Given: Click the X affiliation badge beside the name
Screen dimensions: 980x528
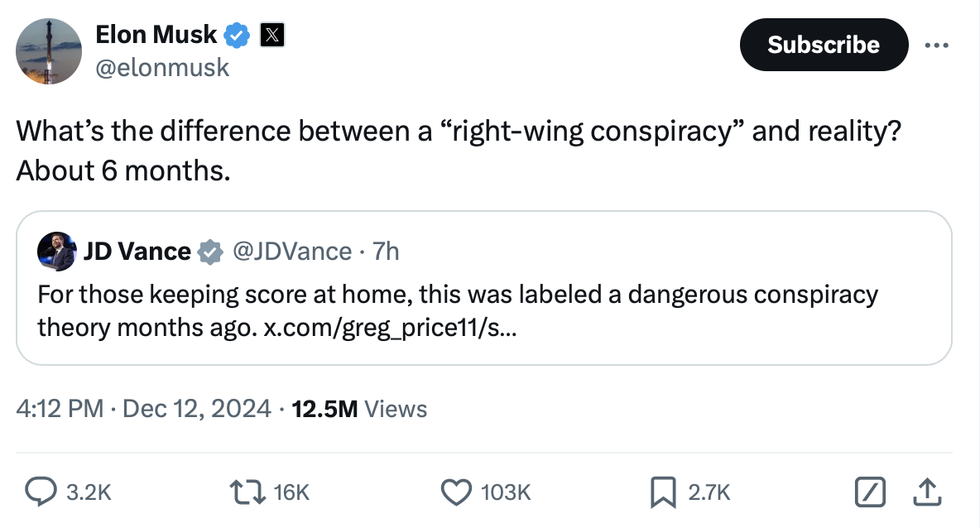Looking at the screenshot, I should click(273, 36).
